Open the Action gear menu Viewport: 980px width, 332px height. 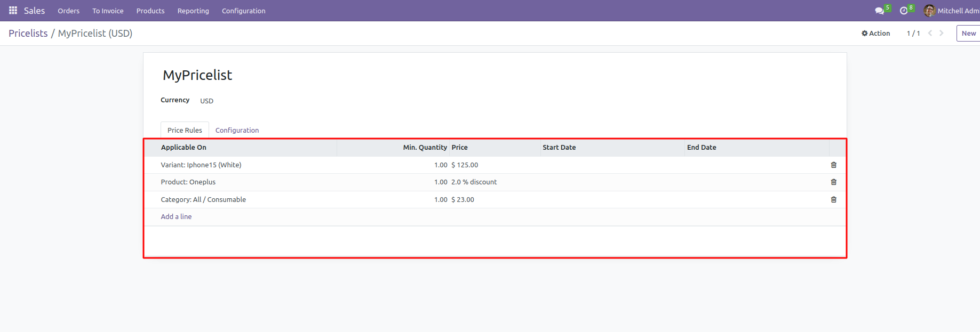click(x=876, y=33)
